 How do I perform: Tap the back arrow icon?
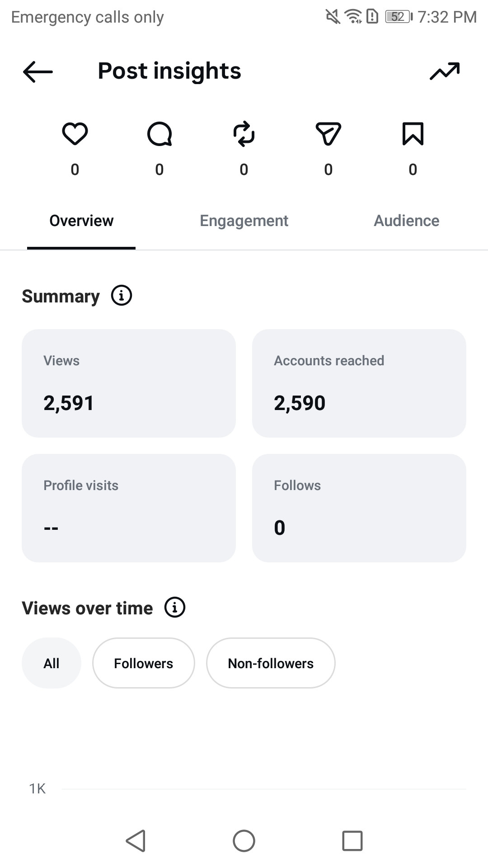38,71
